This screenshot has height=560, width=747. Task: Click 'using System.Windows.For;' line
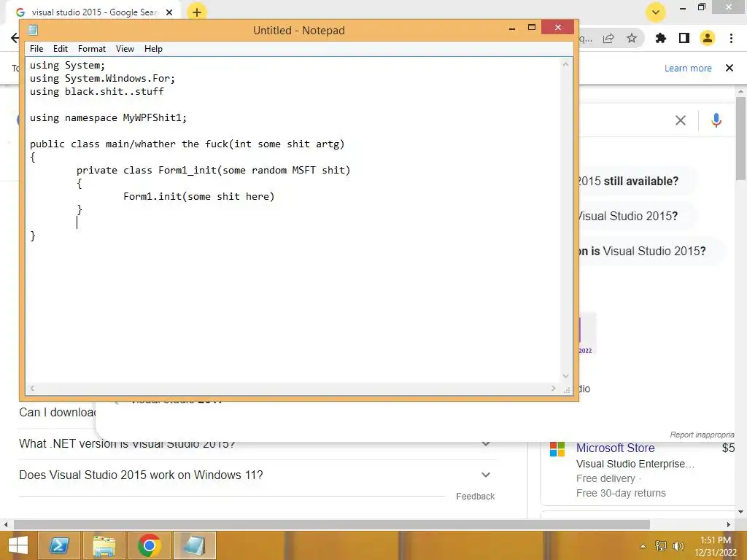[102, 78]
